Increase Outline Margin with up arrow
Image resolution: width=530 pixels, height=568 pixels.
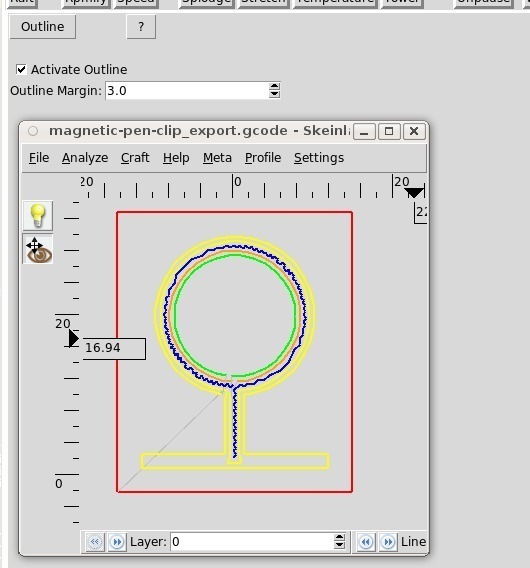click(274, 86)
